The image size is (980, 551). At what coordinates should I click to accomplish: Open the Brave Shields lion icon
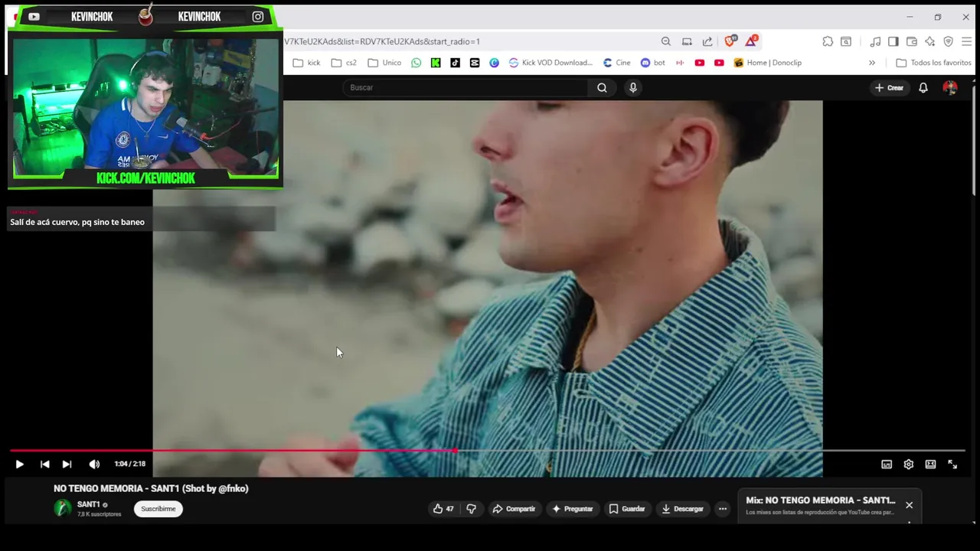(730, 41)
